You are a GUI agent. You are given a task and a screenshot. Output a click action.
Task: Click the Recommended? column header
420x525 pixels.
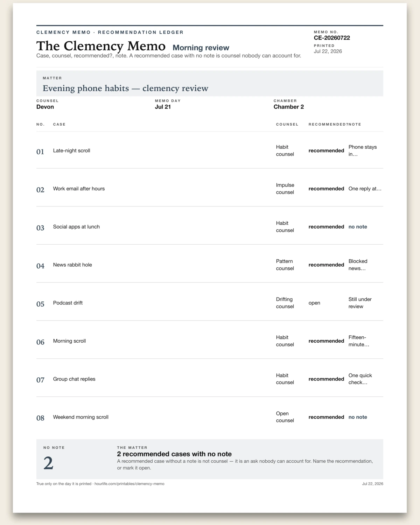(328, 124)
